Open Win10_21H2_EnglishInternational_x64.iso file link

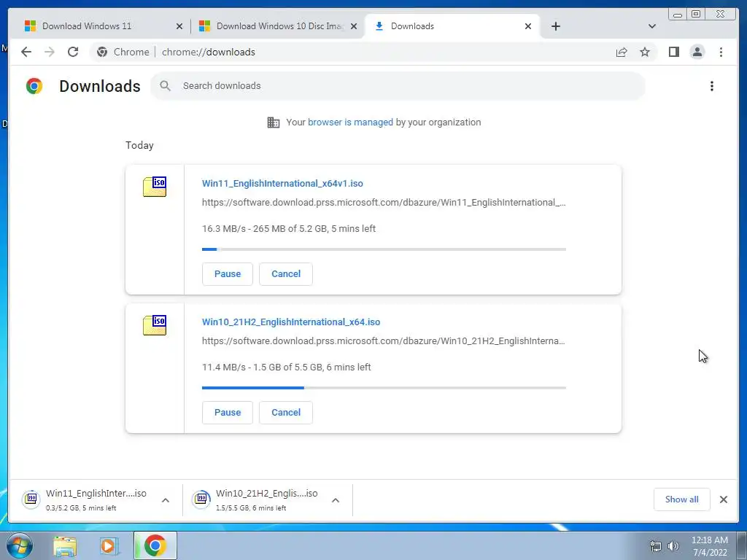tap(291, 322)
